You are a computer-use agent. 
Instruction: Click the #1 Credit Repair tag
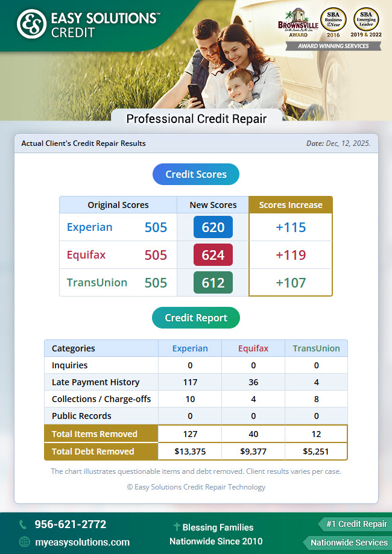click(356, 524)
